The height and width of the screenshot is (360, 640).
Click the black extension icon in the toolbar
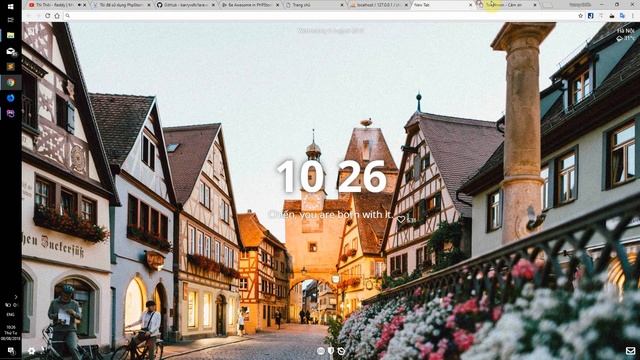[x=611, y=16]
